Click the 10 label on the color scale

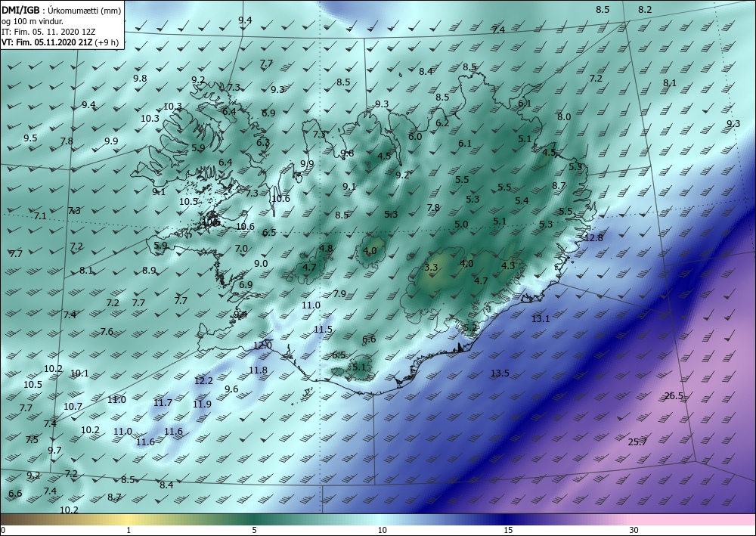(382, 530)
